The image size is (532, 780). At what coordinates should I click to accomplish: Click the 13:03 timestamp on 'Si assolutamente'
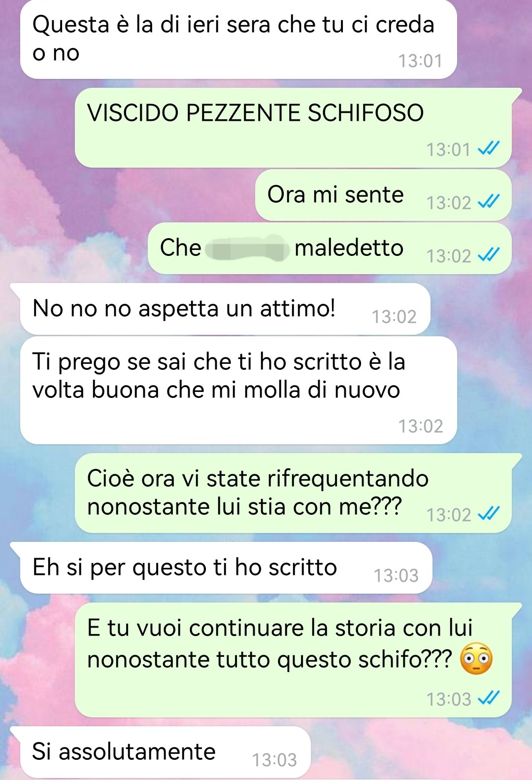274,760
